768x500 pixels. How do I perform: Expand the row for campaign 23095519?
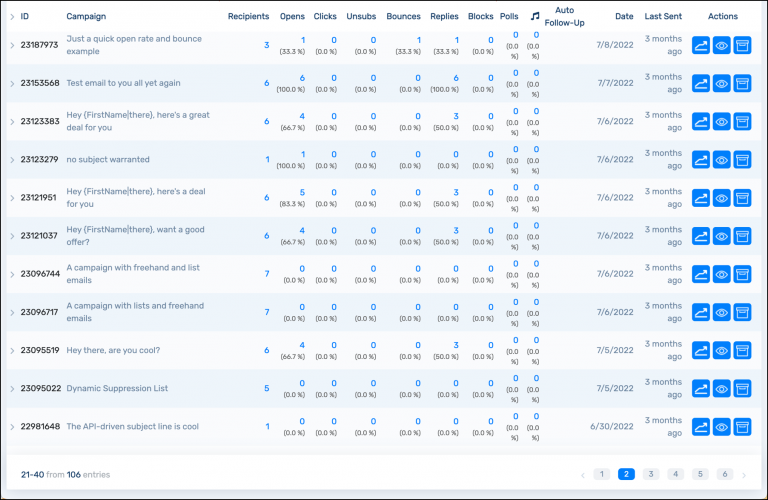[12, 351]
